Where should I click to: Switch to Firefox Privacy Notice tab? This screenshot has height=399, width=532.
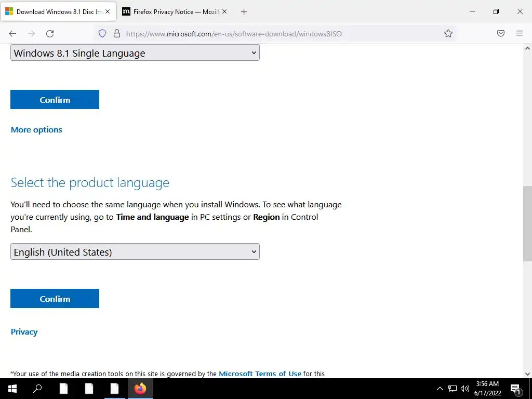[x=175, y=12]
